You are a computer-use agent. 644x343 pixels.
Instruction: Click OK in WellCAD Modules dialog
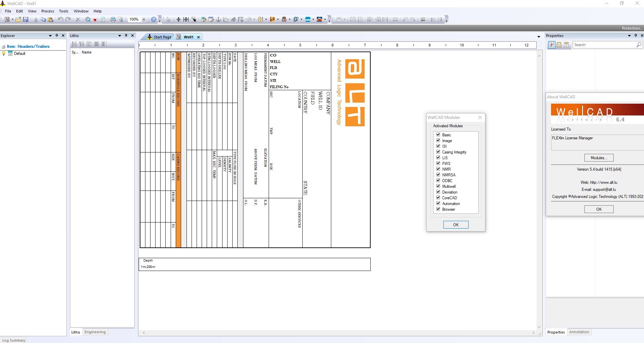click(456, 225)
